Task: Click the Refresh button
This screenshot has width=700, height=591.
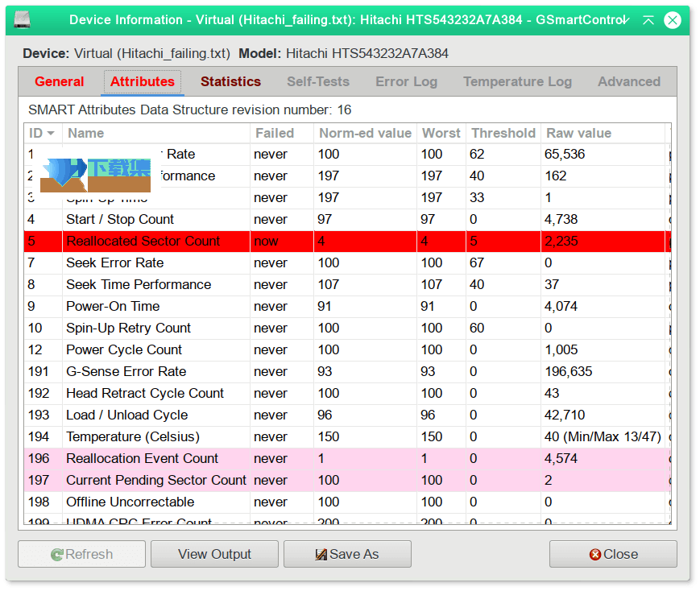Action: [81, 555]
